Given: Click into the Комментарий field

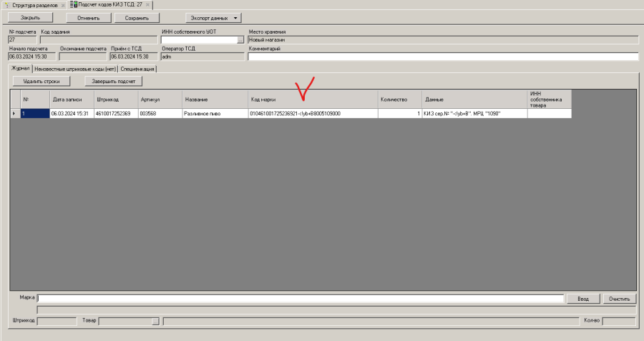Looking at the screenshot, I should (443, 57).
